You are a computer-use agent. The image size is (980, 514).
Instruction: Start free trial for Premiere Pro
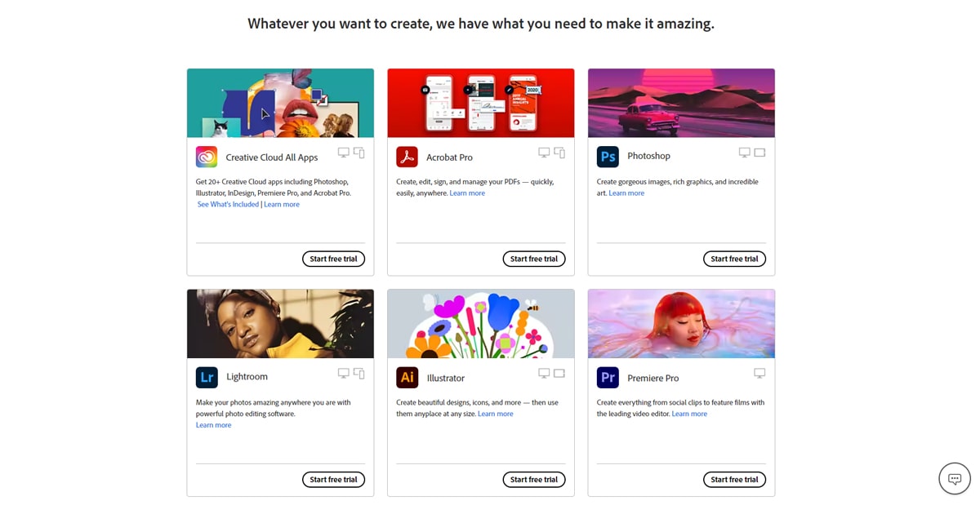pos(734,480)
